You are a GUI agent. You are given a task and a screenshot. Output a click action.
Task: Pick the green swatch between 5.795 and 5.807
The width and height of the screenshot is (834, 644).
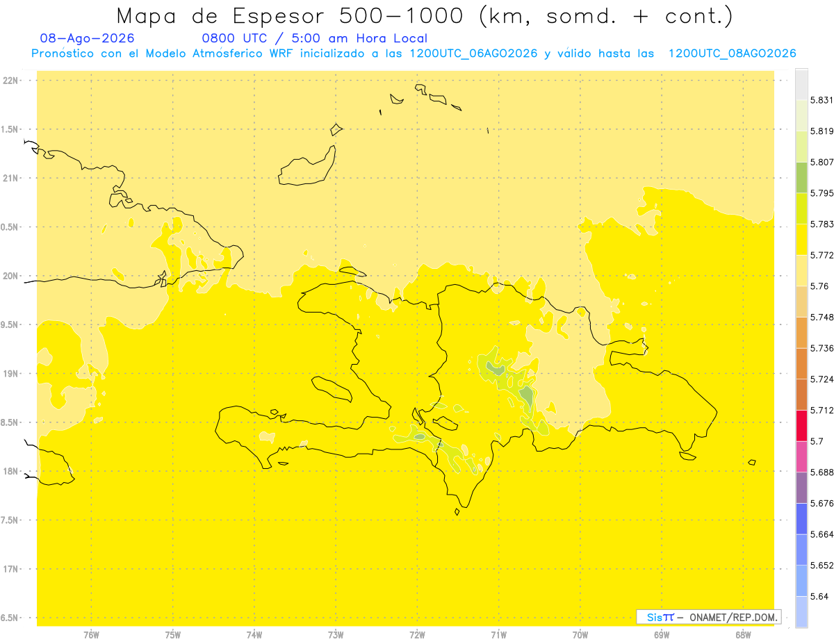coord(801,177)
